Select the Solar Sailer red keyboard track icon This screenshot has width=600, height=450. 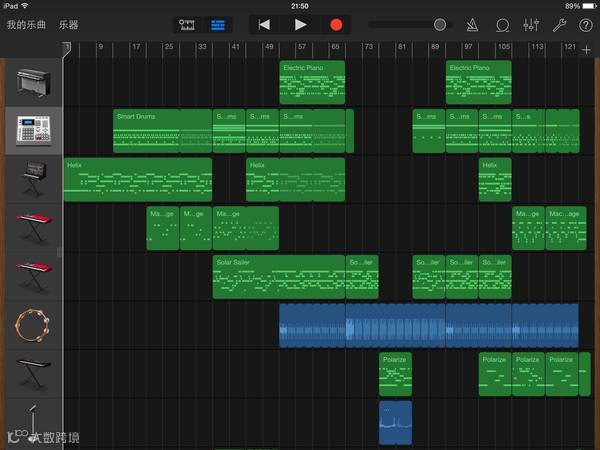tap(34, 276)
